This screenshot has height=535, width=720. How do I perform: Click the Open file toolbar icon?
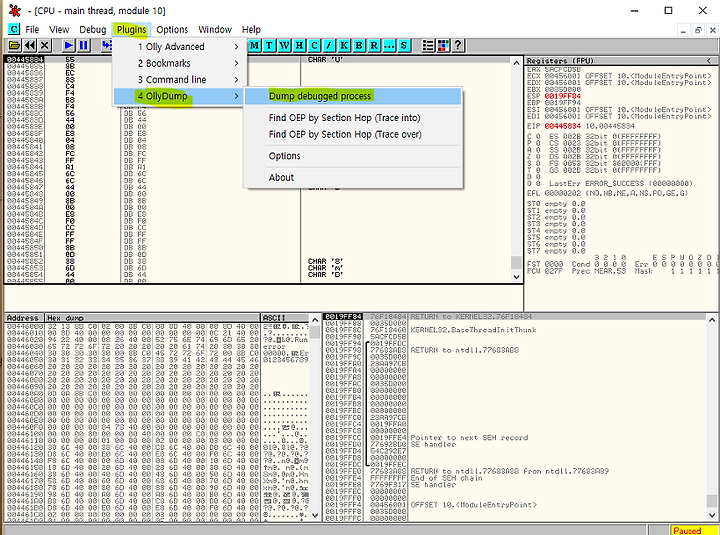[14, 45]
